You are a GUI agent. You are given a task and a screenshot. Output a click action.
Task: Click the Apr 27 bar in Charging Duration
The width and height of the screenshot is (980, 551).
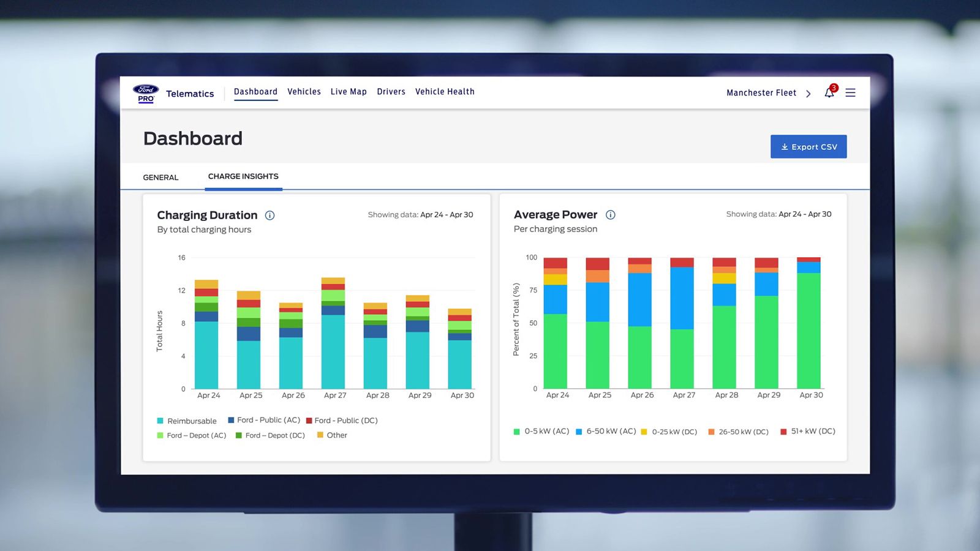point(333,333)
